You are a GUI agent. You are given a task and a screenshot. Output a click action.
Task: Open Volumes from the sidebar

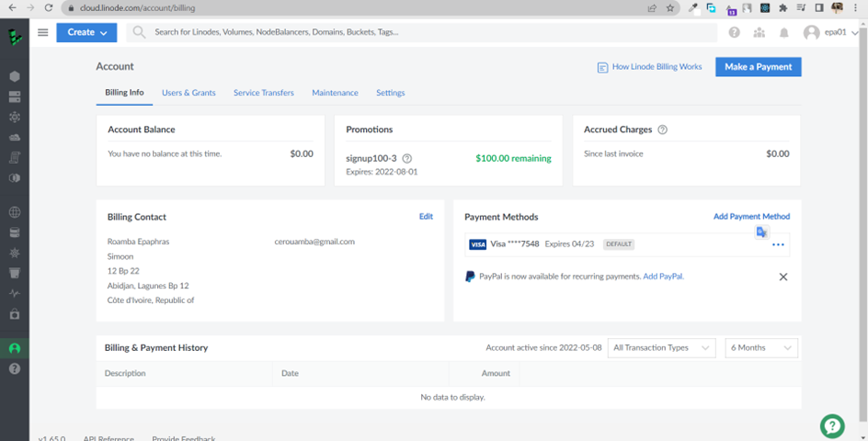[15, 97]
